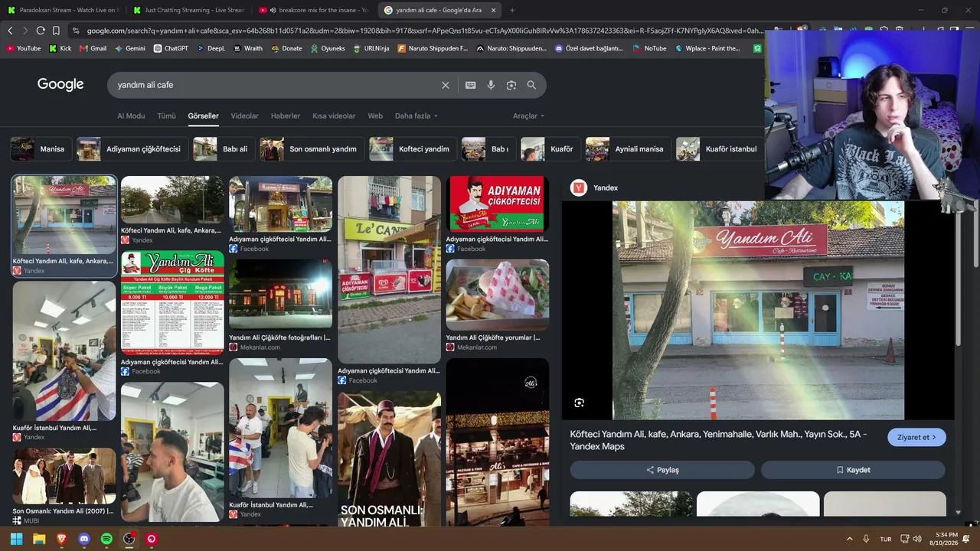
Task: Open the Donate bookmark
Action: [286, 48]
